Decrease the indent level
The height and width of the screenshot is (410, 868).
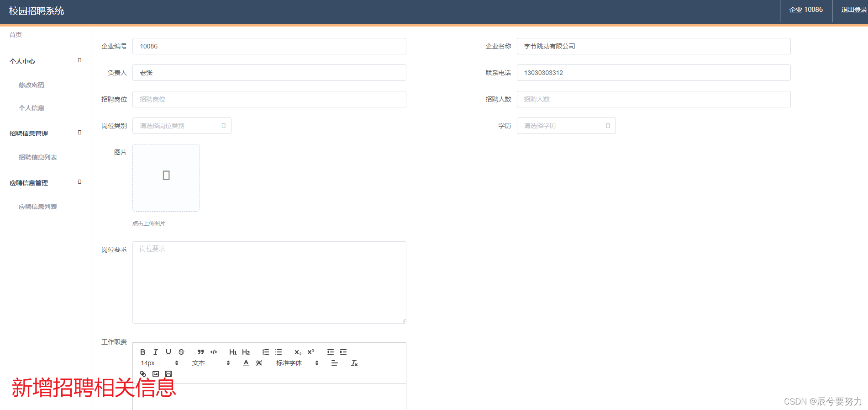331,352
